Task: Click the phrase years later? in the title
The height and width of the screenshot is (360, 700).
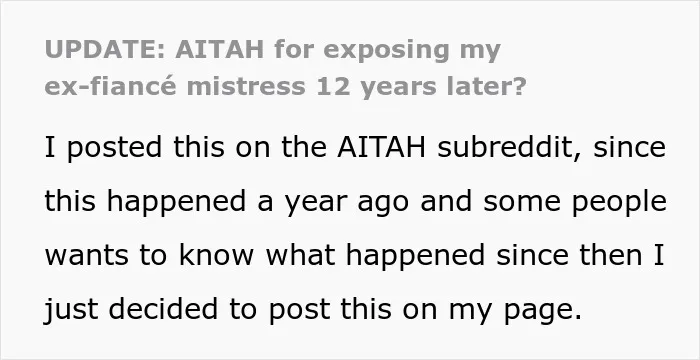Action: coord(443,89)
